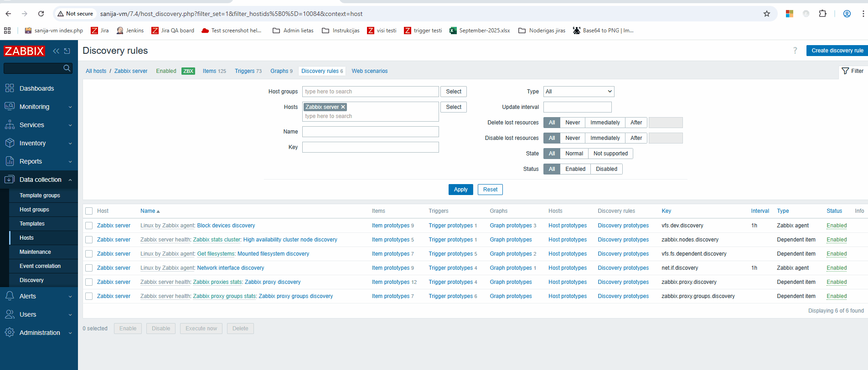This screenshot has width=868, height=370.
Task: Expand the Reports menu chevron
Action: 70,162
